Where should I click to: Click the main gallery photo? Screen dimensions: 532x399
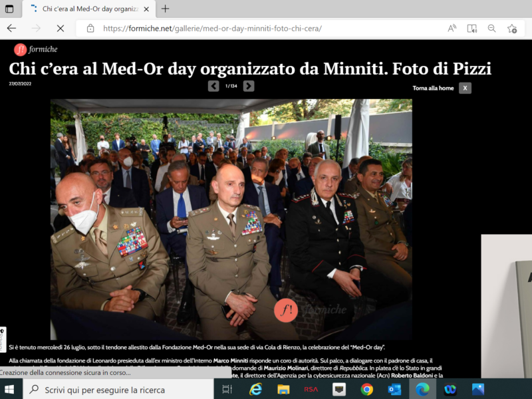click(x=231, y=219)
